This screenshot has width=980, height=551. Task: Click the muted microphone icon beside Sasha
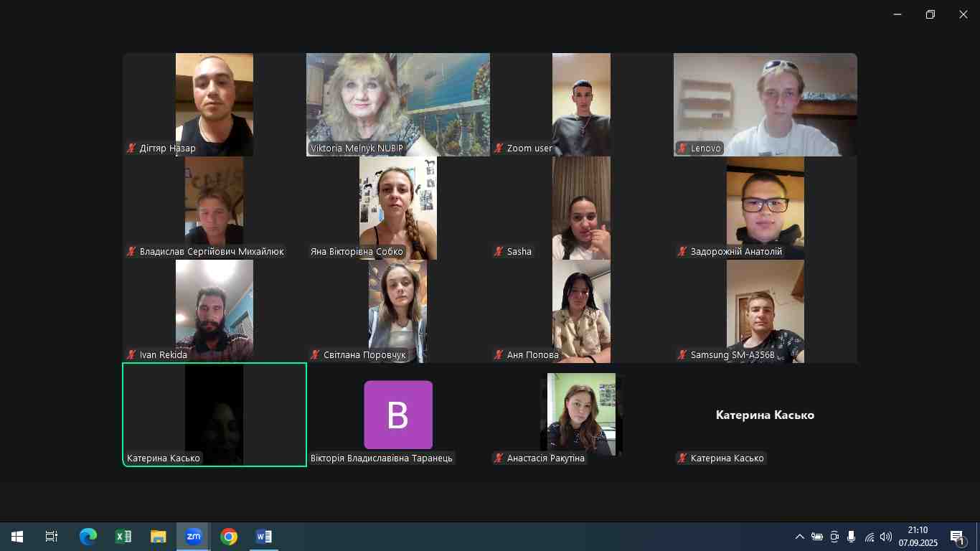click(x=499, y=252)
